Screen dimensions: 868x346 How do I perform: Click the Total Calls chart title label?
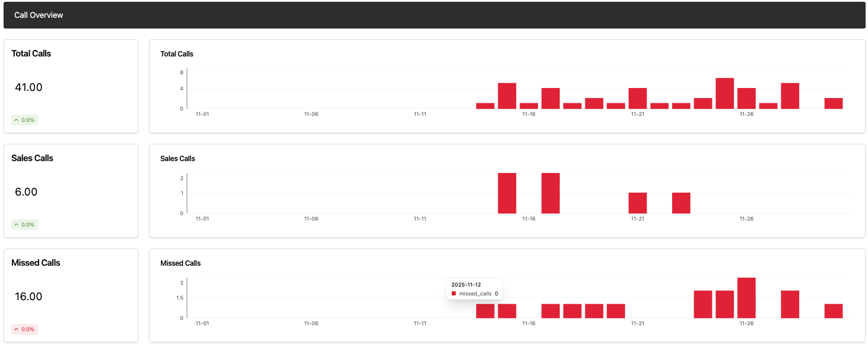(x=176, y=54)
